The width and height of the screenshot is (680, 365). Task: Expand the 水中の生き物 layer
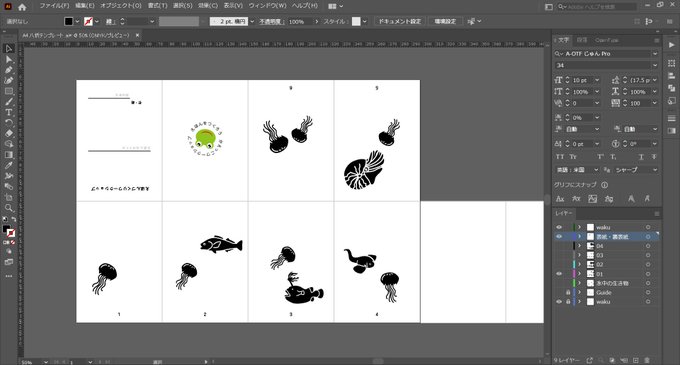[579, 283]
